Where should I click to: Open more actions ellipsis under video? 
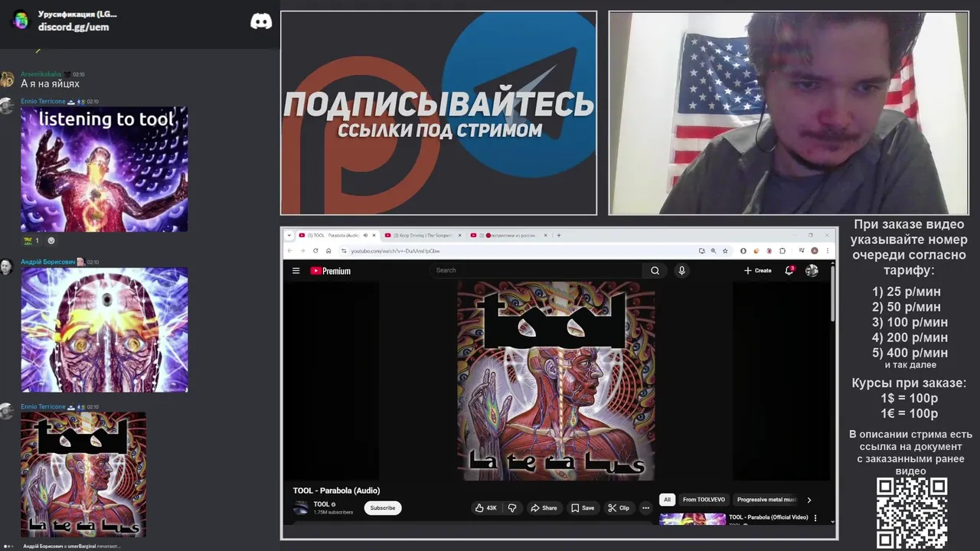[645, 508]
